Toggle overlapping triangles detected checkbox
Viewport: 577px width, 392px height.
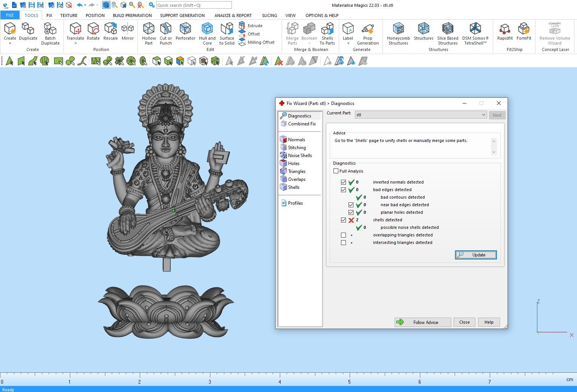[x=343, y=235]
